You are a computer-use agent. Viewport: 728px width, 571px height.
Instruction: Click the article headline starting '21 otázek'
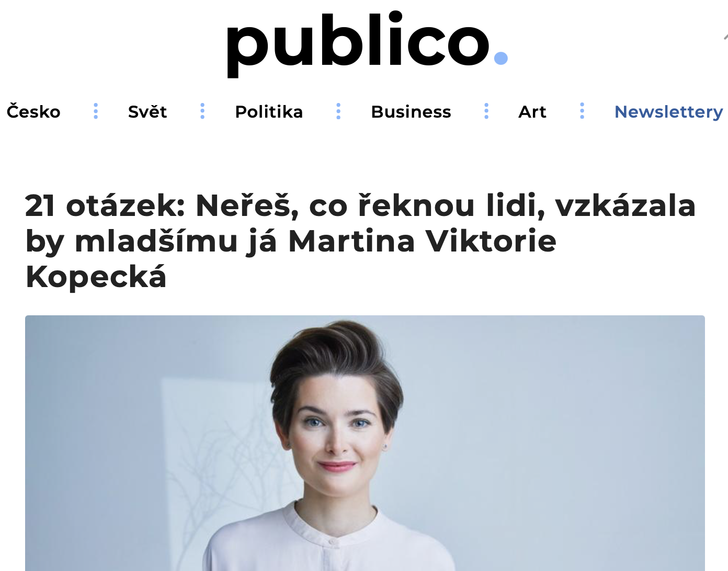click(x=360, y=241)
